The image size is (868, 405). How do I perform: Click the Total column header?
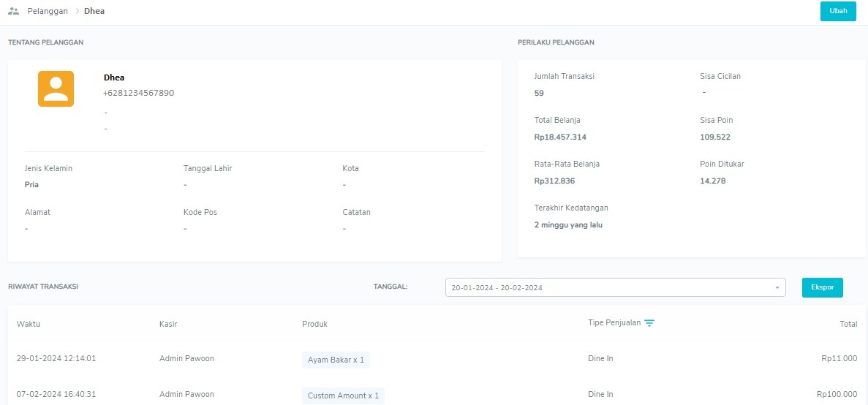tap(848, 324)
